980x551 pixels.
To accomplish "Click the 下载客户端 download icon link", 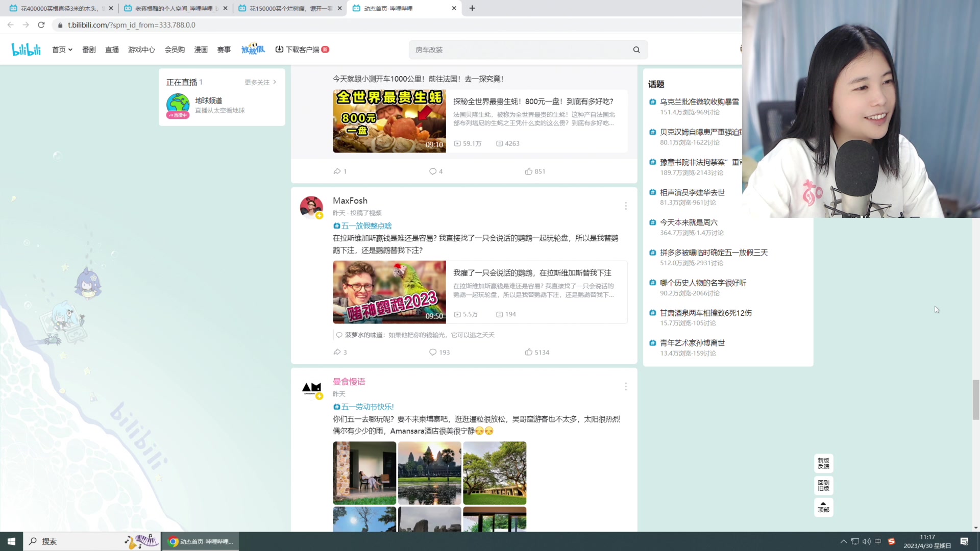I will 302,49.
